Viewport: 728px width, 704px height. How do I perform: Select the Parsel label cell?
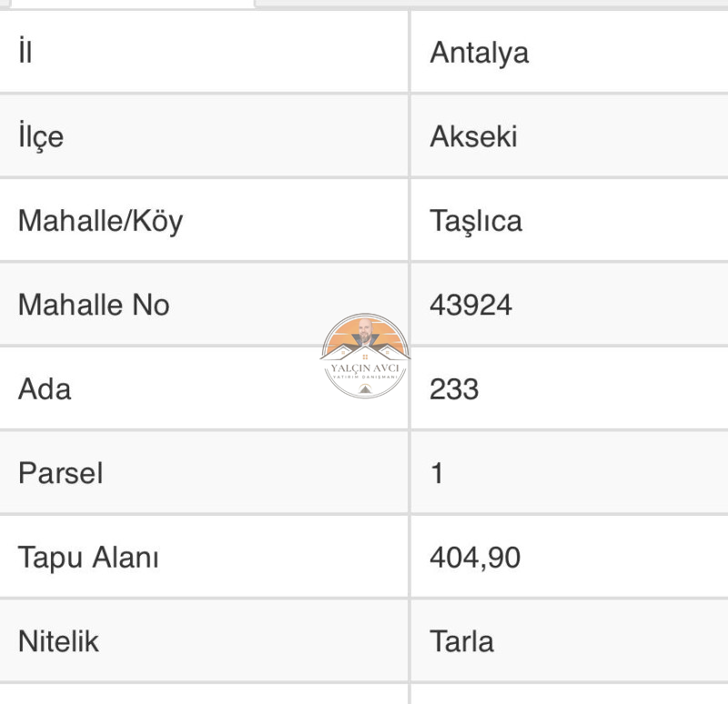coord(203,473)
